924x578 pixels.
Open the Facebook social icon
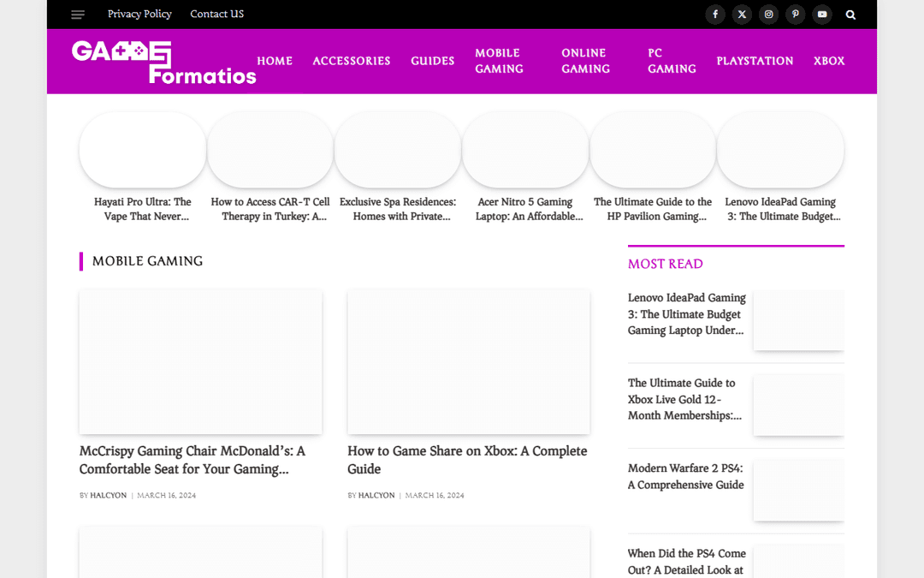(715, 15)
